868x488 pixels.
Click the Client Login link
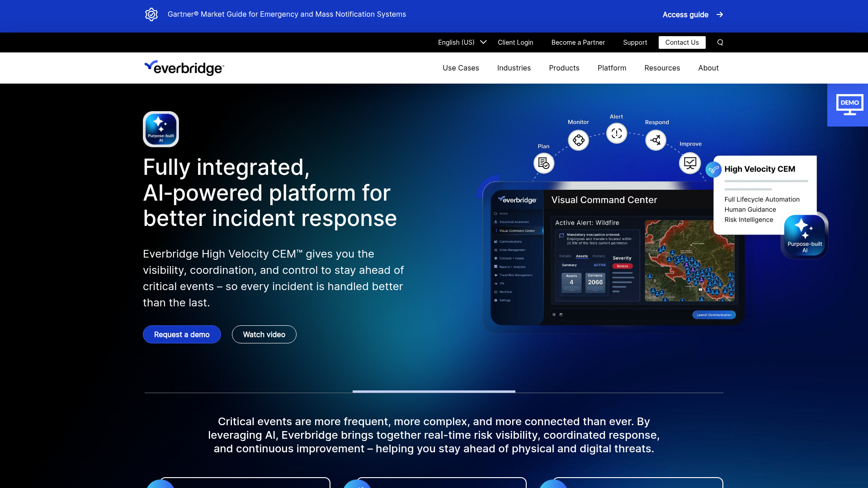515,42
